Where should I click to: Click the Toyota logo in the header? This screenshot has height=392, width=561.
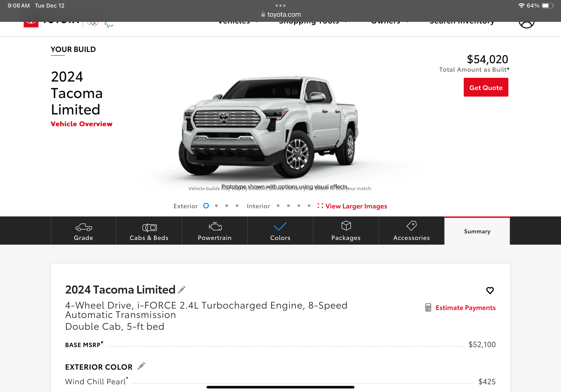[x=31, y=24]
